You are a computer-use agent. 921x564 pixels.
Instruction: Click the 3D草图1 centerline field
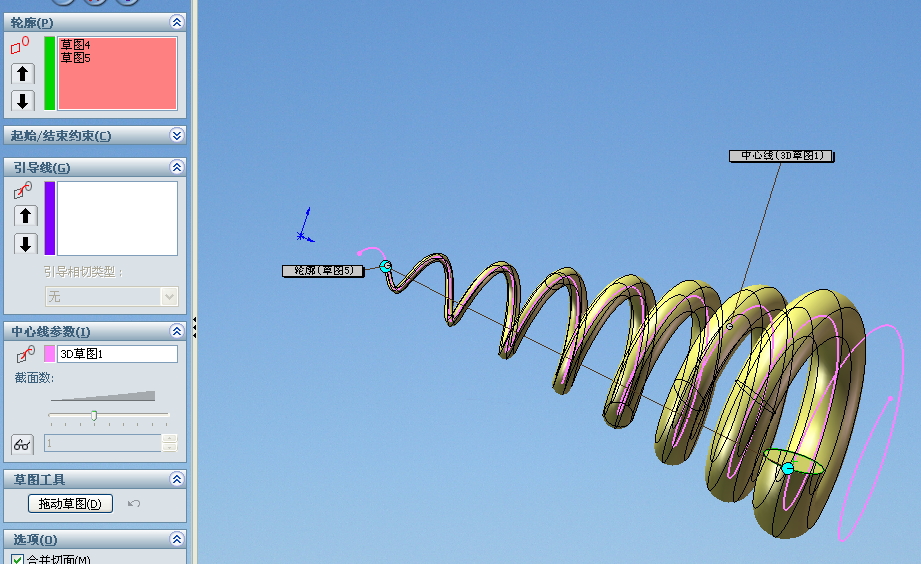[x=117, y=354]
